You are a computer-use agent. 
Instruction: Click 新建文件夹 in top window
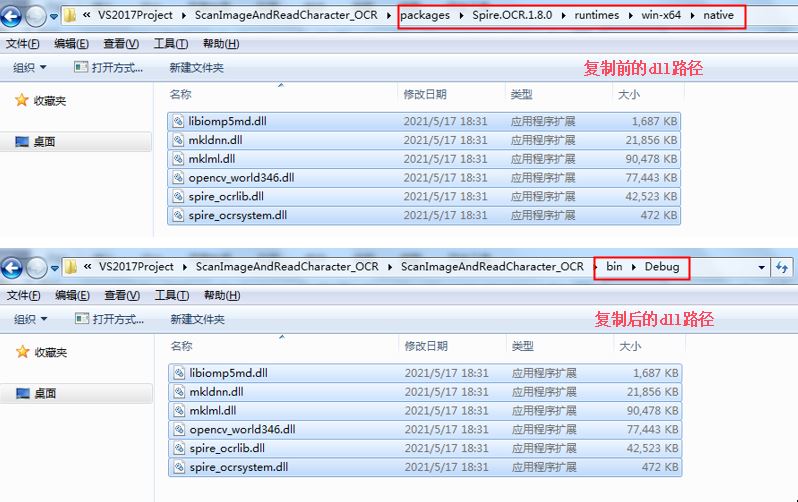(x=196, y=68)
